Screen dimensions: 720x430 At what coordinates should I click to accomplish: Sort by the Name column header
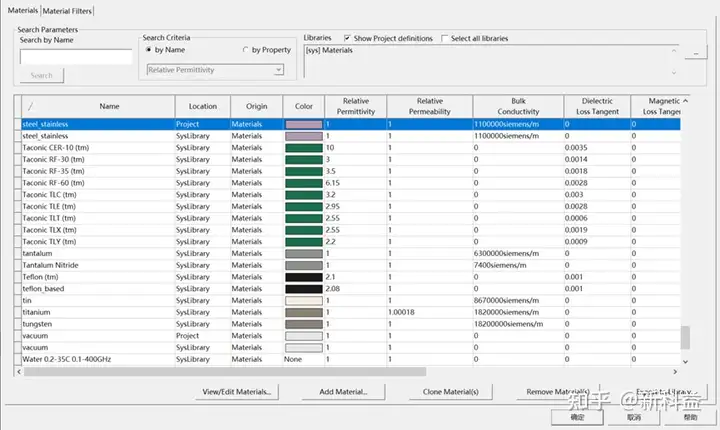coord(109,106)
